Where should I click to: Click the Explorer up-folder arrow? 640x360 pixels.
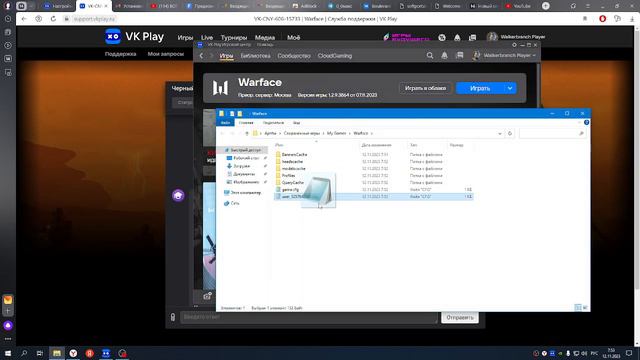pyautogui.click(x=247, y=133)
